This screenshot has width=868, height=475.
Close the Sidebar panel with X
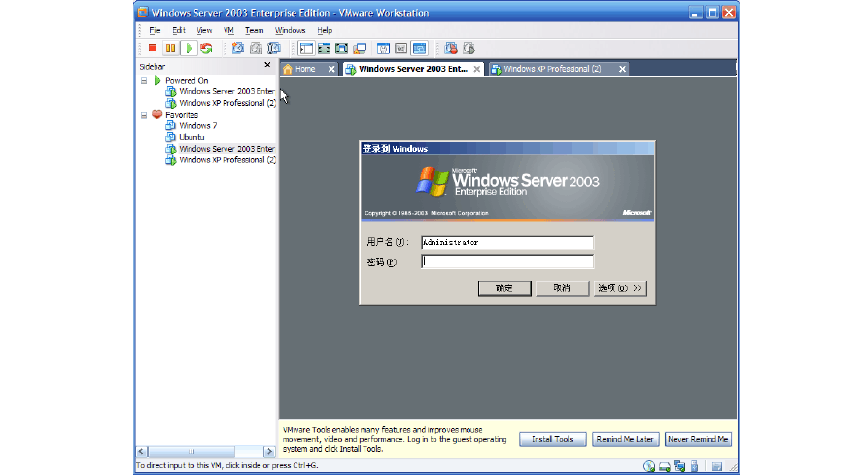tap(268, 65)
